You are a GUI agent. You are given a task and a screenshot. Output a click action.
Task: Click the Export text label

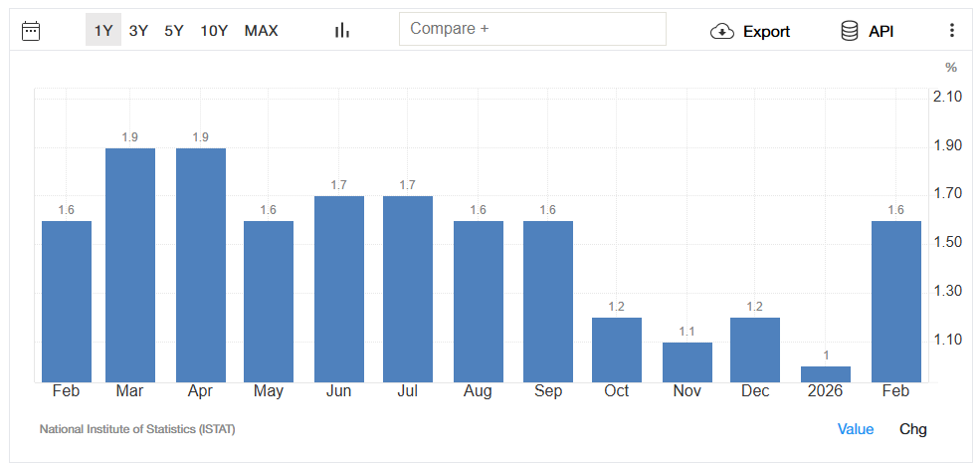pyautogui.click(x=766, y=32)
